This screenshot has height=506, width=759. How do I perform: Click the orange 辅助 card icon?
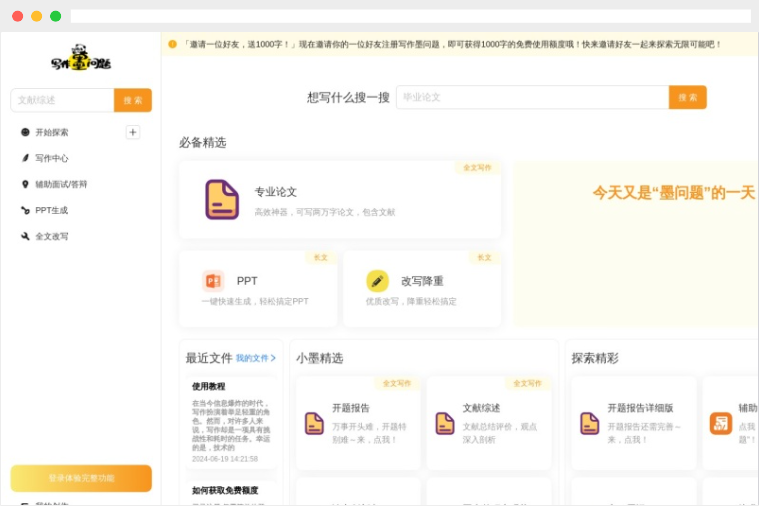tap(721, 423)
